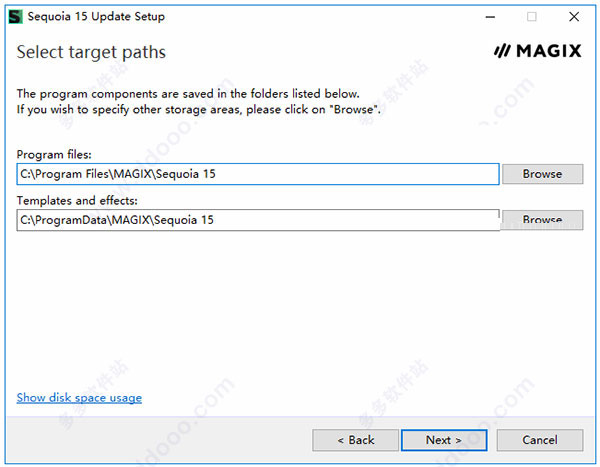The width and height of the screenshot is (600, 467).
Task: Click Browse next to Program files path
Action: [542, 174]
